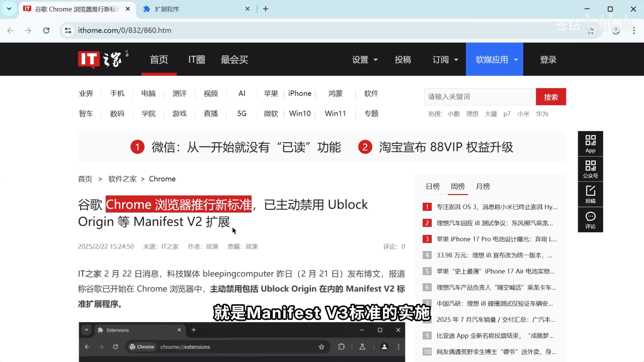Open the tab search chevron button

pyautogui.click(x=9, y=9)
